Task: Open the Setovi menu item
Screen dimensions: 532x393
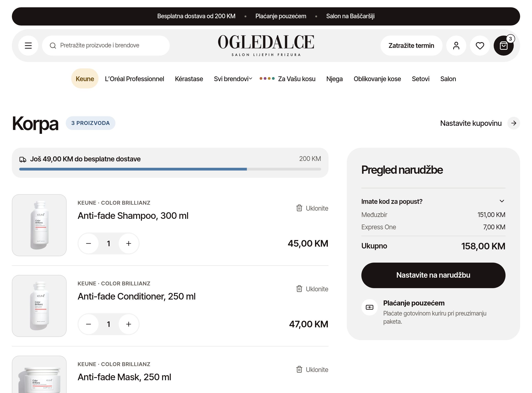Action: click(x=421, y=79)
